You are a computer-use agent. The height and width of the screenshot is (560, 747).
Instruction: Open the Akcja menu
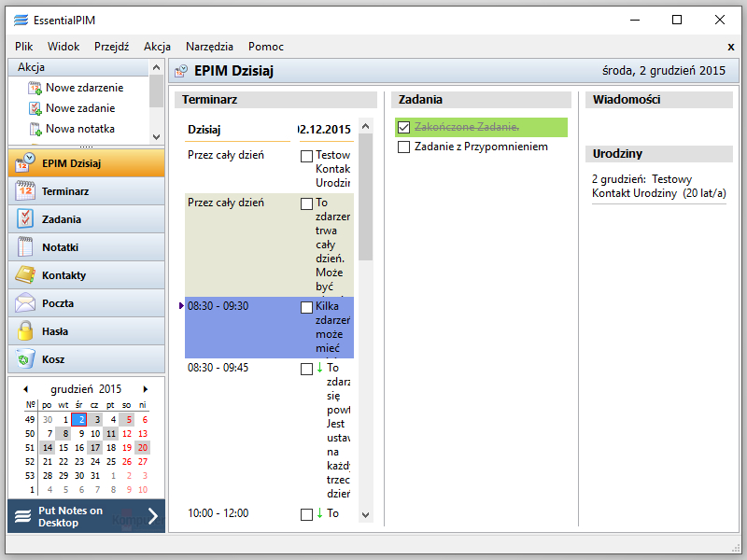157,47
